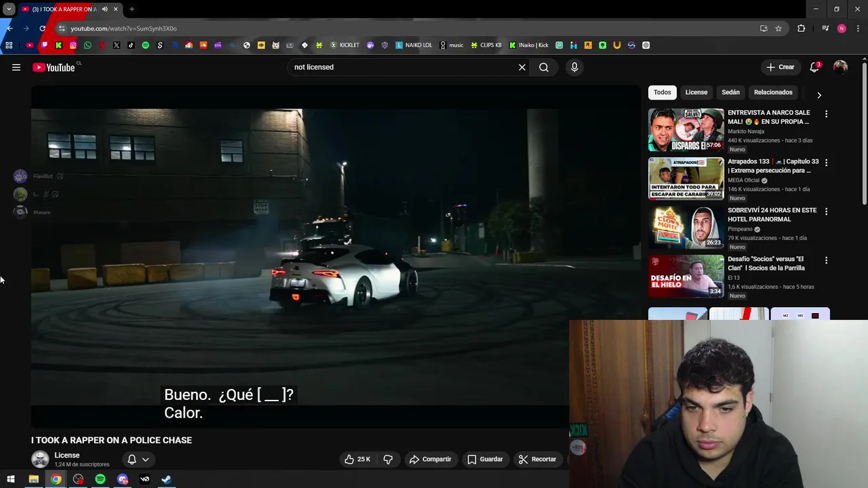
Task: Open Chrome profile avatar 'N'
Action: 842,28
